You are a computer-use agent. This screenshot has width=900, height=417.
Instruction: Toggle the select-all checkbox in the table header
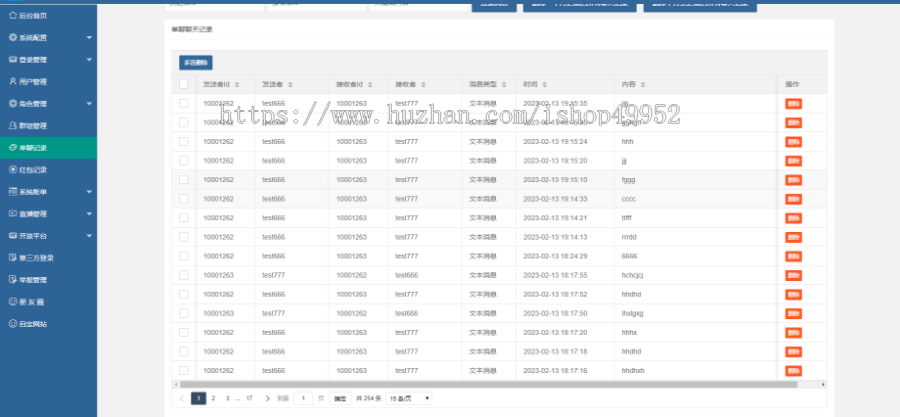tap(184, 84)
